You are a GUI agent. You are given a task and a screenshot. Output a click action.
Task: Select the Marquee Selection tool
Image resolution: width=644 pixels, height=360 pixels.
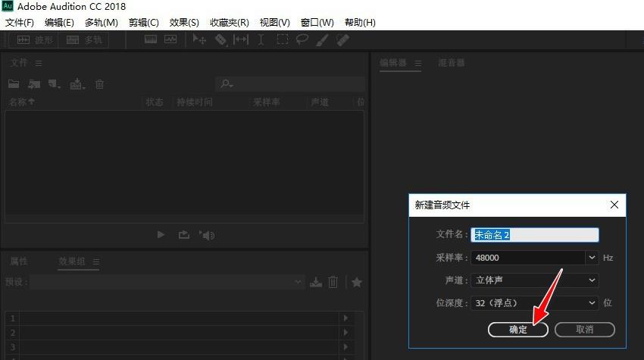[x=282, y=40]
